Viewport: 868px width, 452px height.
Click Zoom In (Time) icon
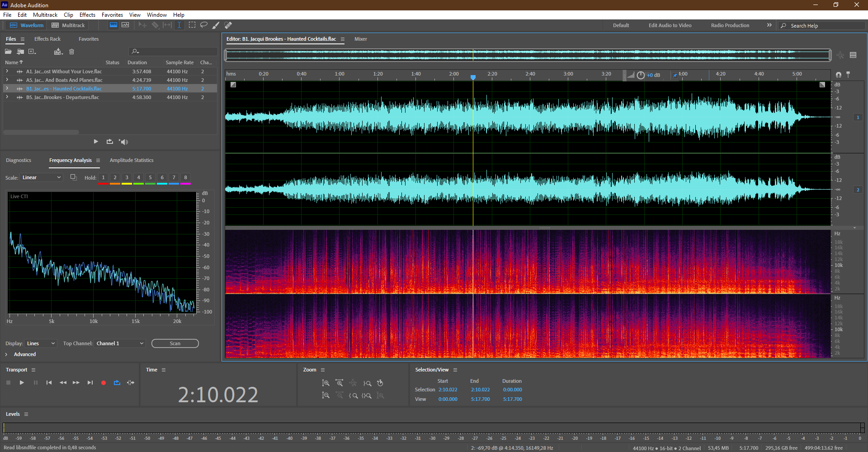tap(339, 383)
